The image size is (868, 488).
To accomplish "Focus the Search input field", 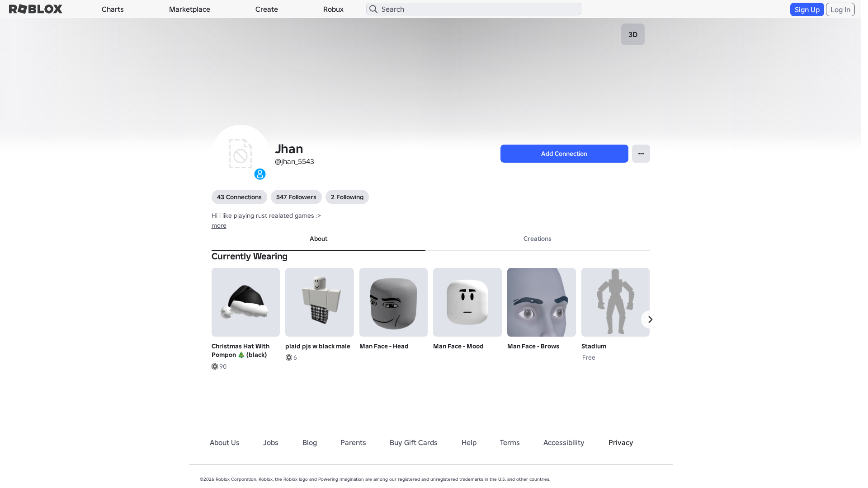I will pos(473,9).
